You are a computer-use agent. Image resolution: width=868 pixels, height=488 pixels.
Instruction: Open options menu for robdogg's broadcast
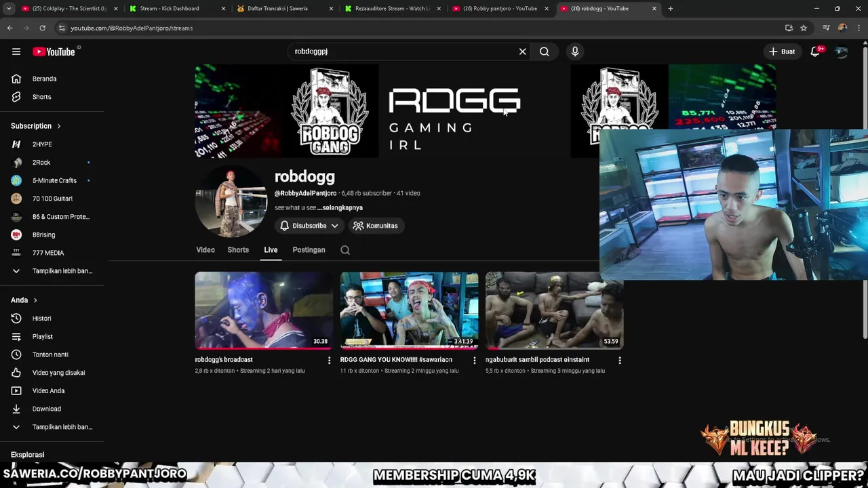329,361
